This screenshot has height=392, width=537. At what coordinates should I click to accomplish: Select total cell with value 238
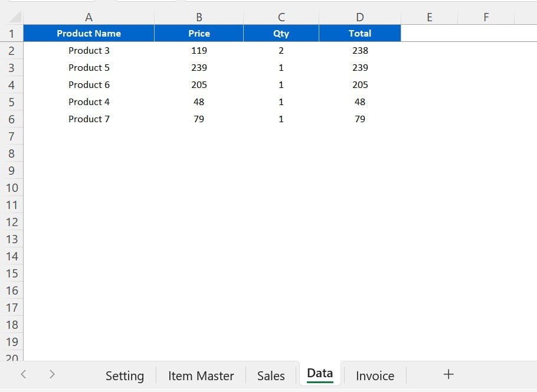pos(360,50)
